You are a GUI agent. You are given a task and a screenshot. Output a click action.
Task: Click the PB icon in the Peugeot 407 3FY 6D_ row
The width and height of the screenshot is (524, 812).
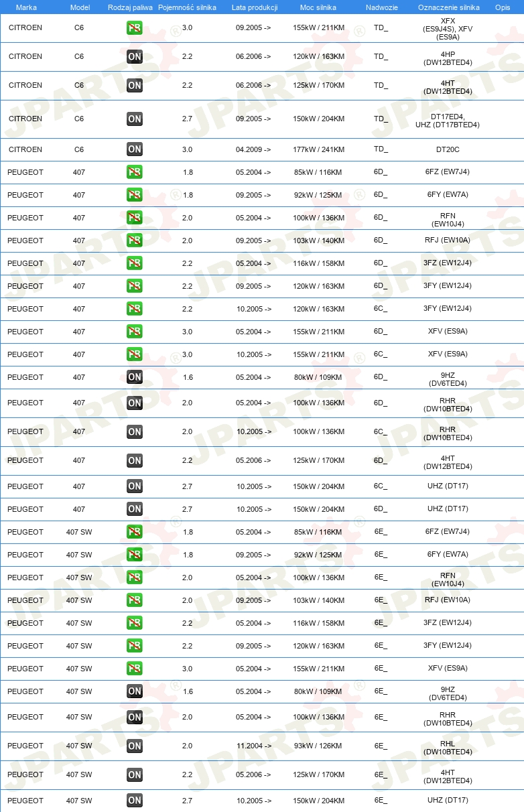134,286
